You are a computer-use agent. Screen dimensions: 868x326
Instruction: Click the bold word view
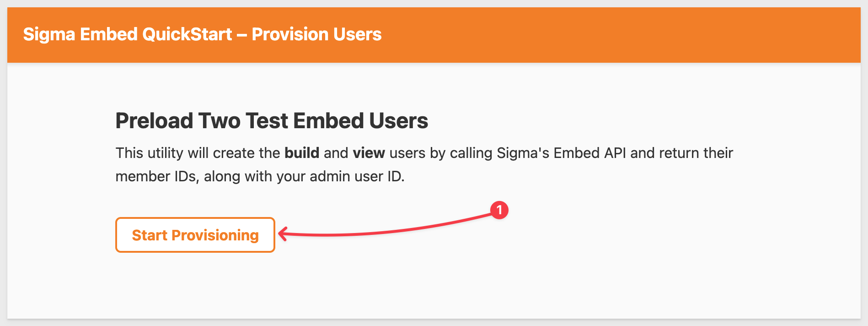click(x=369, y=153)
